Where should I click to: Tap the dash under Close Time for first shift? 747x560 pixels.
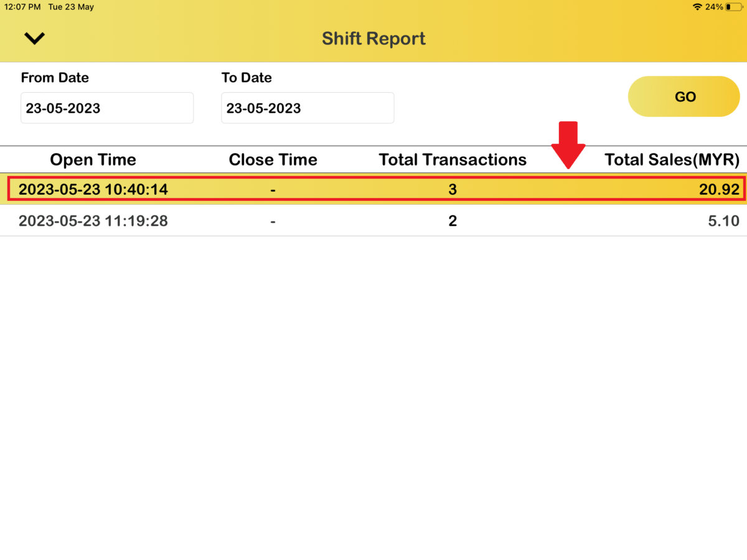click(273, 189)
